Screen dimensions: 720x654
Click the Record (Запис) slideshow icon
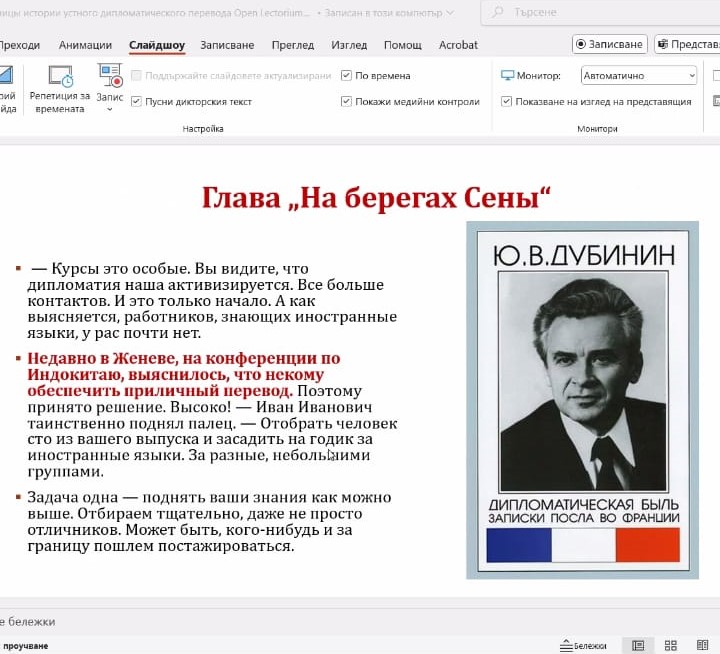110,77
